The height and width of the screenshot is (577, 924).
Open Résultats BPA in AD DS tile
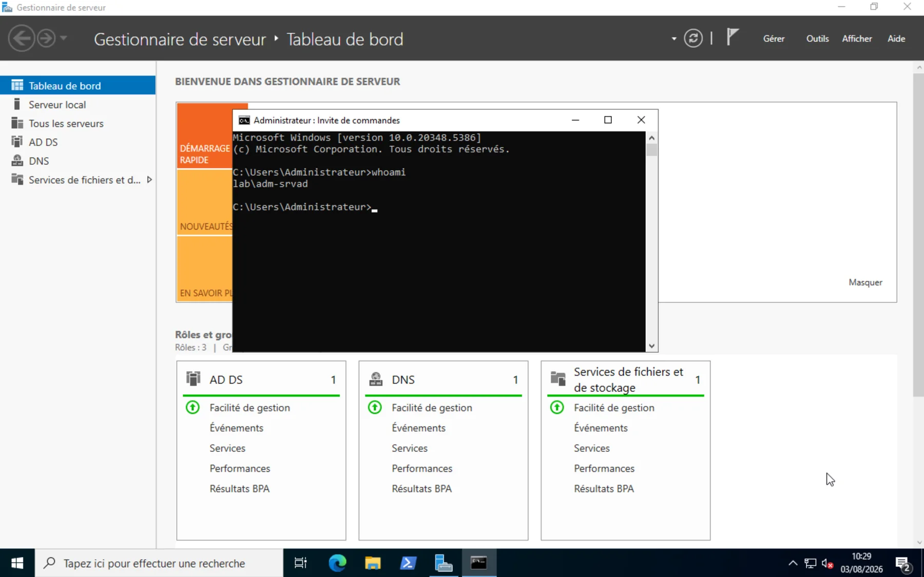pos(239,489)
